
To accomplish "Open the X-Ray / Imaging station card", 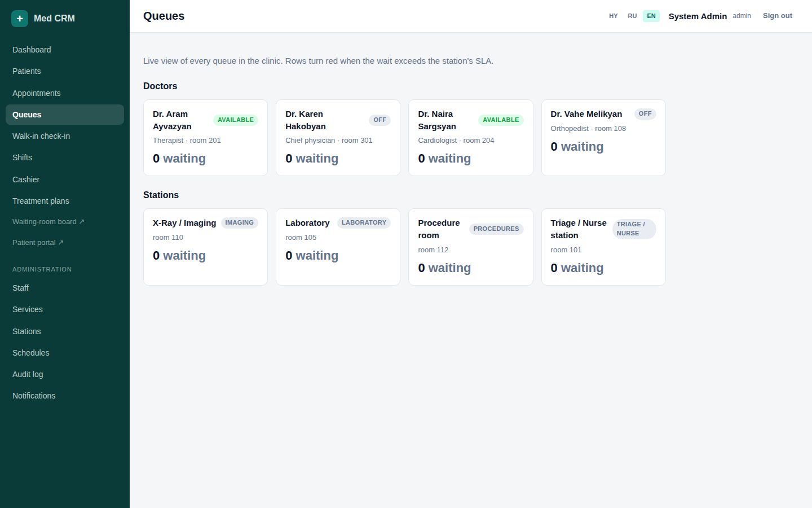I will pyautogui.click(x=205, y=247).
